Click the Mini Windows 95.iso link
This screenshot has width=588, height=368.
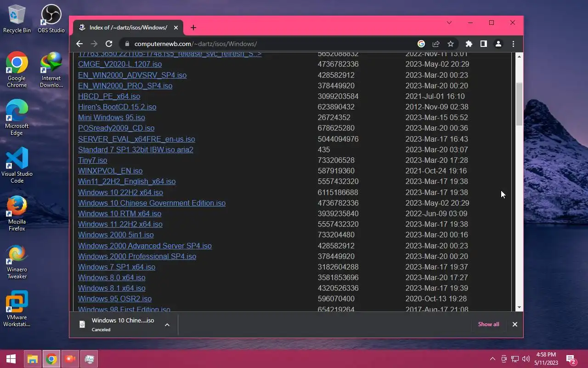click(x=112, y=117)
